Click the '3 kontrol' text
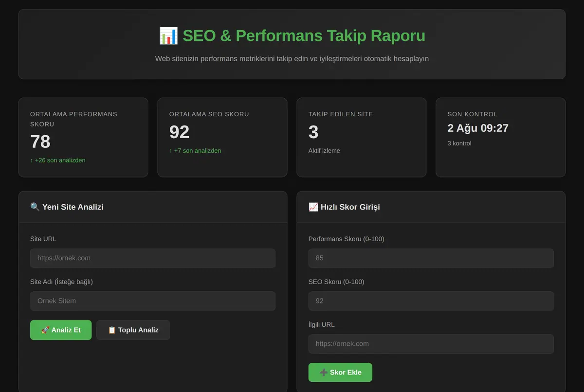 (459, 143)
